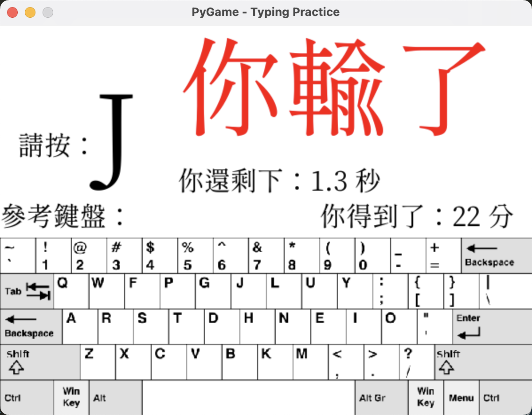Click the T key on reference keyboard
Screen dimensions: 532x415
click(x=187, y=327)
